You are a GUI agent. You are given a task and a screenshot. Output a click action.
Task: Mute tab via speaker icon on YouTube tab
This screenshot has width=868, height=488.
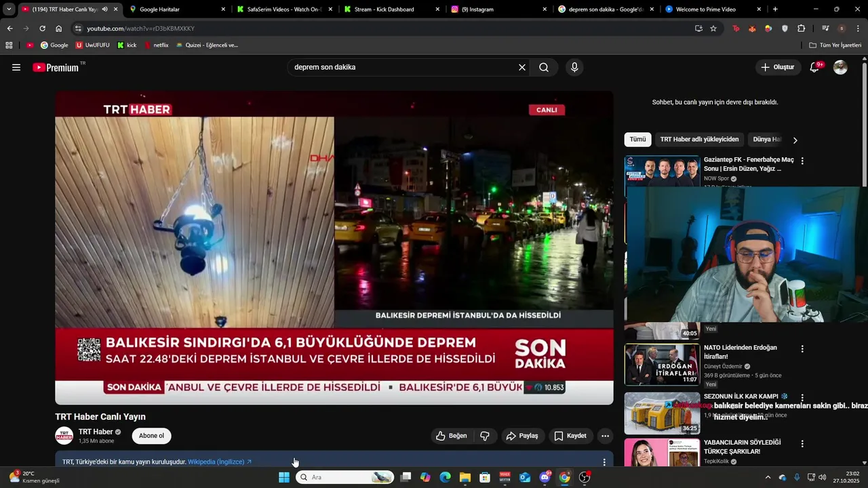[x=104, y=9]
